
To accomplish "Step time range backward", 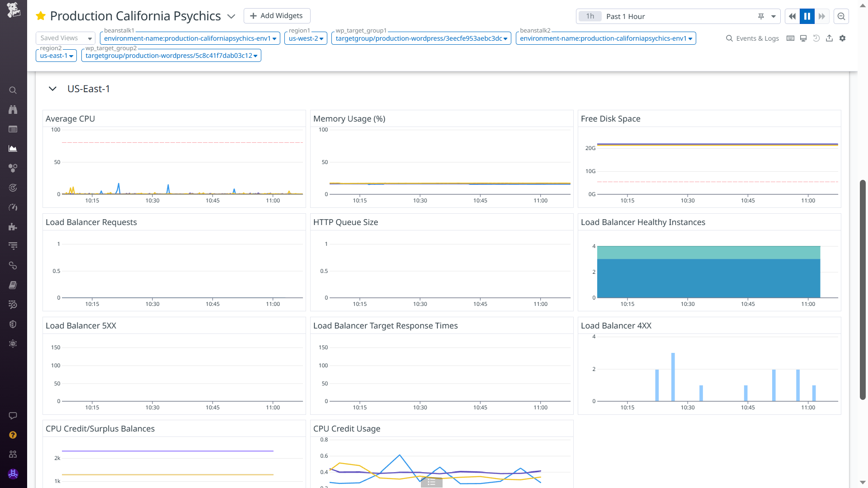I will (x=792, y=16).
